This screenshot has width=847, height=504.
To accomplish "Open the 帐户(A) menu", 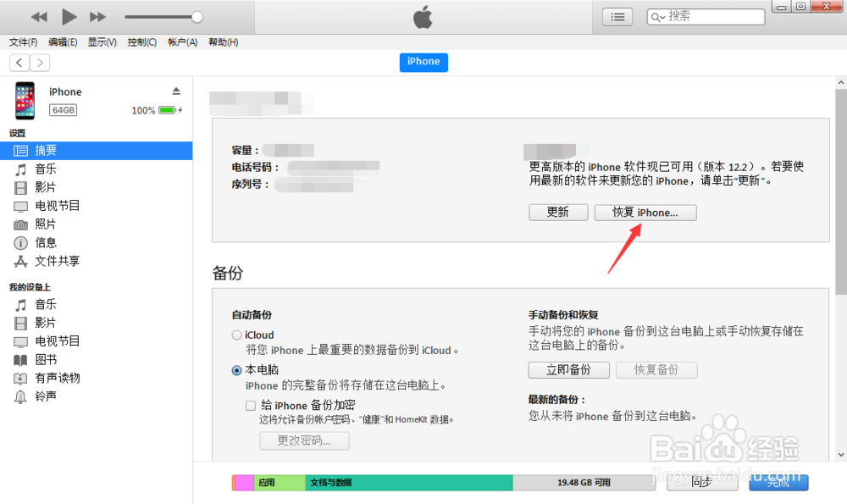I will [x=183, y=42].
